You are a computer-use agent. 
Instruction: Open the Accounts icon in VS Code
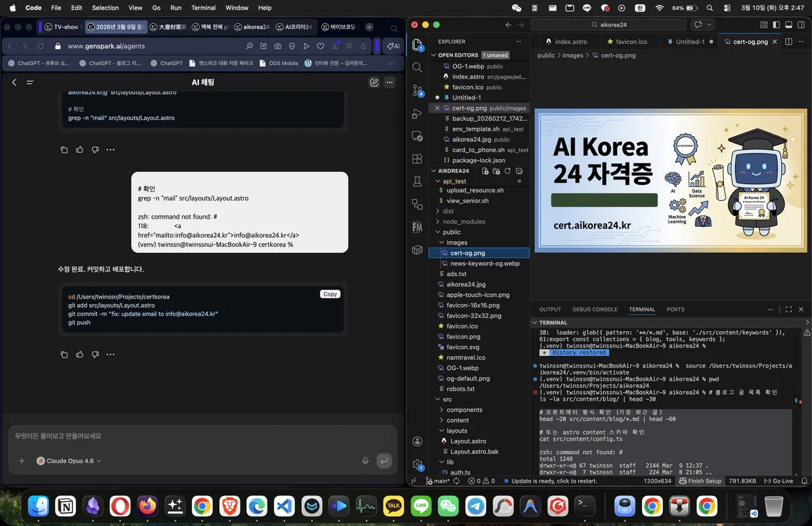click(x=418, y=441)
